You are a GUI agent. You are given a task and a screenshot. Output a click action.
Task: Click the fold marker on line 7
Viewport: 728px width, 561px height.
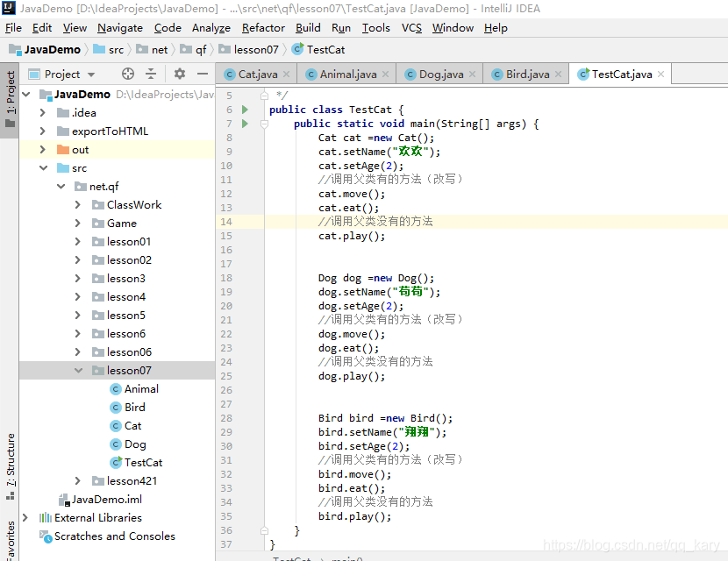[264, 124]
